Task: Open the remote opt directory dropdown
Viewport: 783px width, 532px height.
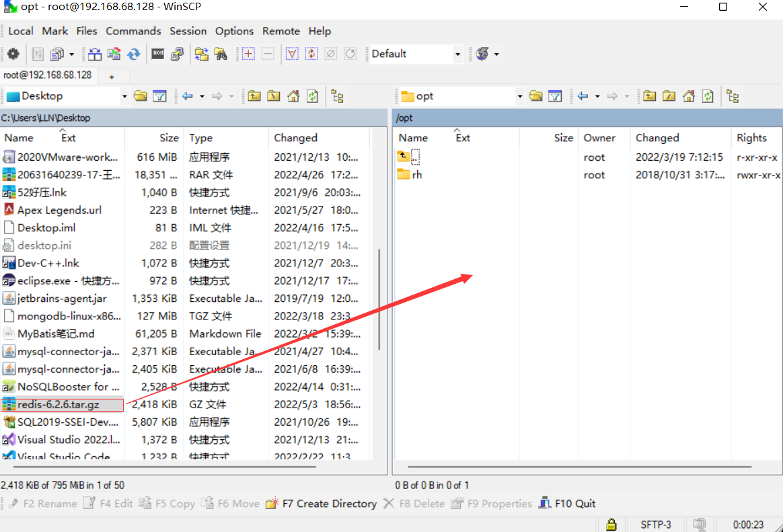Action: (x=520, y=96)
